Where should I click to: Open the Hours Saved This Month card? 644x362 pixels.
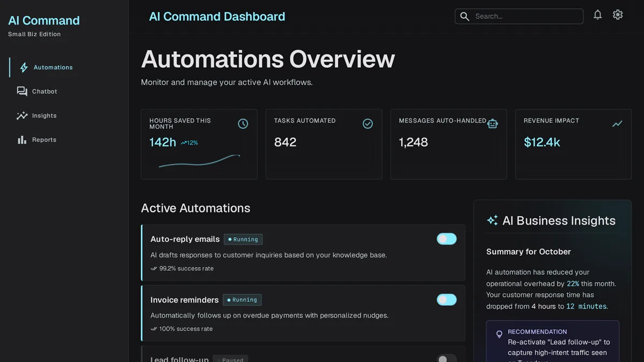coord(199,144)
